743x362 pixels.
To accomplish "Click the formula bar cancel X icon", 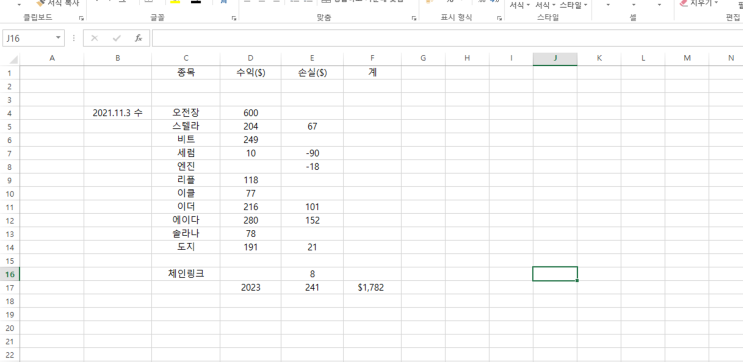I will pyautogui.click(x=94, y=38).
